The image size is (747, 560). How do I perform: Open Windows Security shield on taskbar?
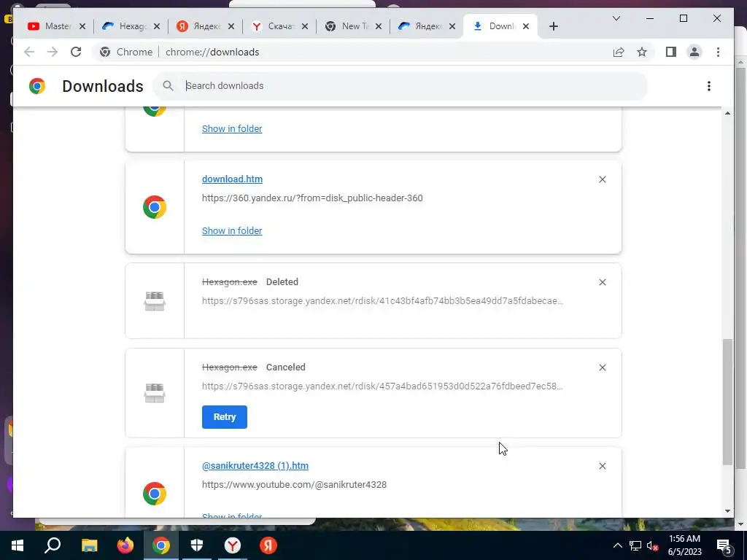pyautogui.click(x=197, y=545)
